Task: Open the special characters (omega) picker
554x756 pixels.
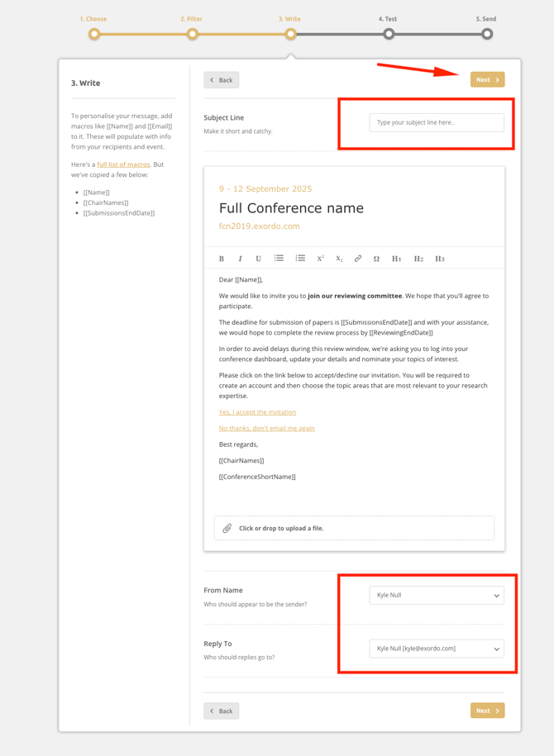Action: coord(376,259)
